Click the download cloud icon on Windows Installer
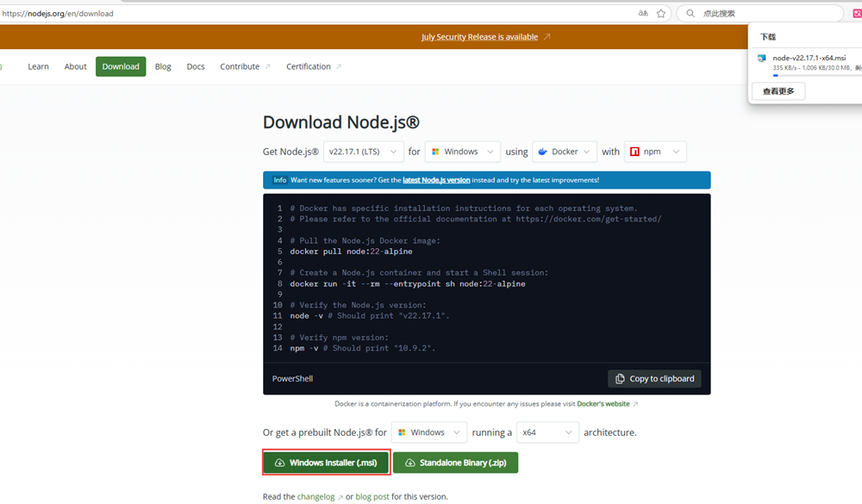 point(279,463)
